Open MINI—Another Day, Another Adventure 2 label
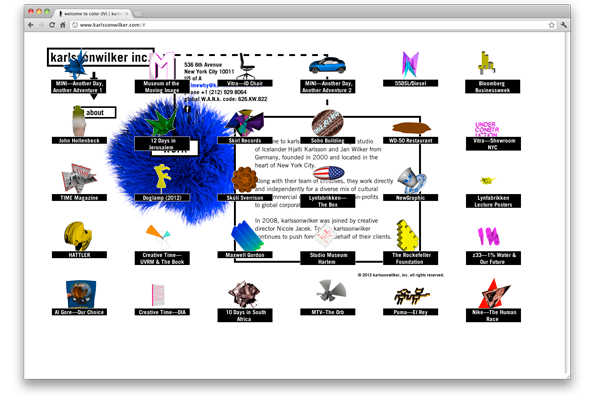Image resolution: width=595 pixels, height=395 pixels. click(x=327, y=87)
